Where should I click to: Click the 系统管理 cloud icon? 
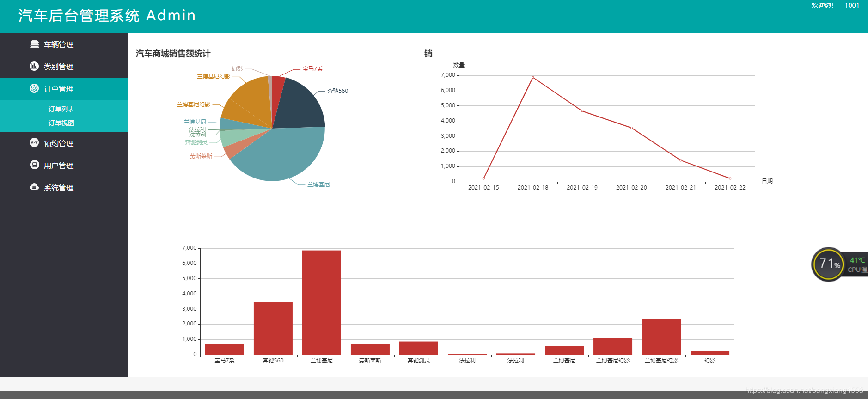[x=34, y=187]
